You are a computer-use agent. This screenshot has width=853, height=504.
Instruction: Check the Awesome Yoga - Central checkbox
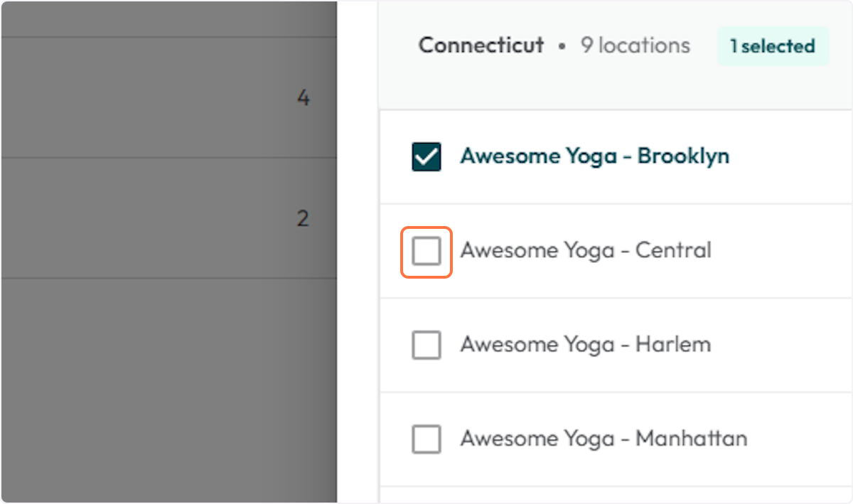click(426, 251)
